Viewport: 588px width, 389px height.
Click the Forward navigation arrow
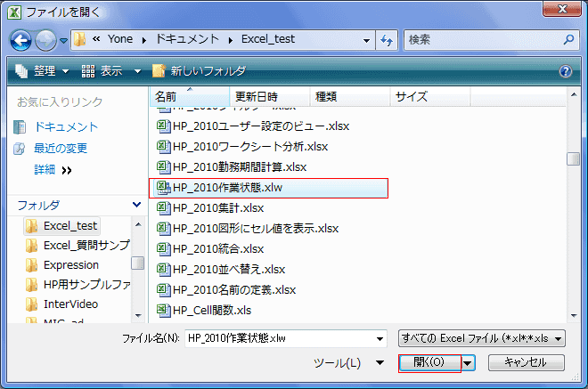pyautogui.click(x=45, y=40)
